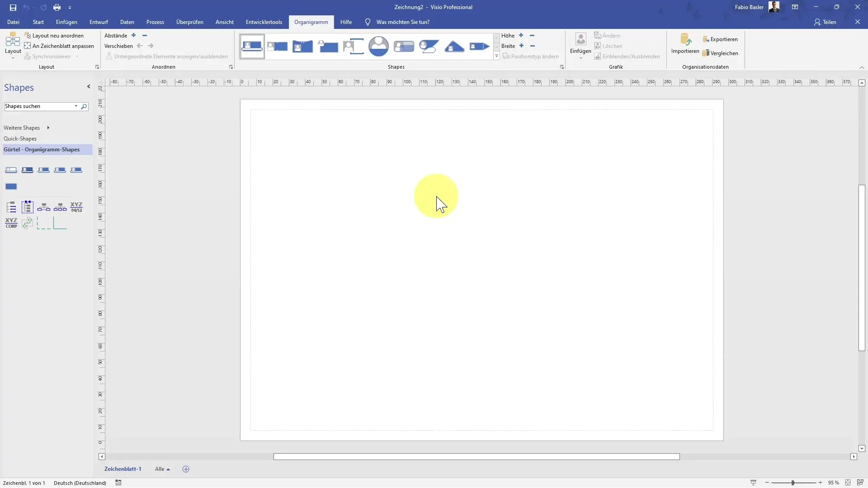Increase shape width with Breite plus
This screenshot has width=868, height=488.
click(x=521, y=46)
